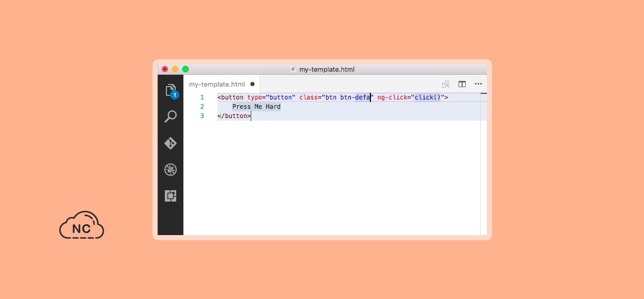Click the closing </button> tag
The height and width of the screenshot is (299, 644).
234,116
